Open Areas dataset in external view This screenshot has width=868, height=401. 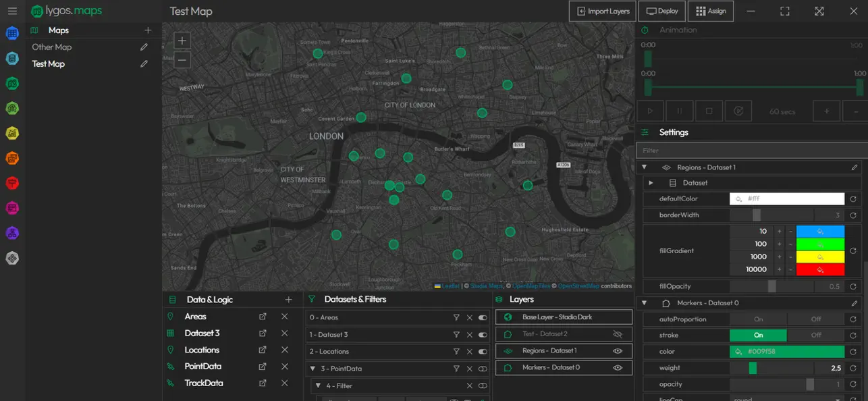pyautogui.click(x=263, y=317)
